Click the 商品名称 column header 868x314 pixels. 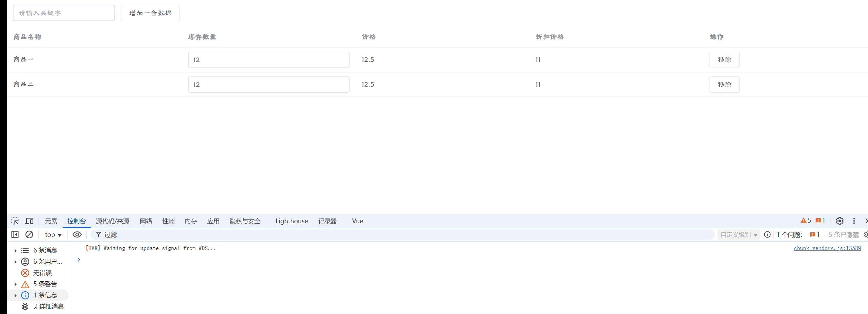click(27, 37)
